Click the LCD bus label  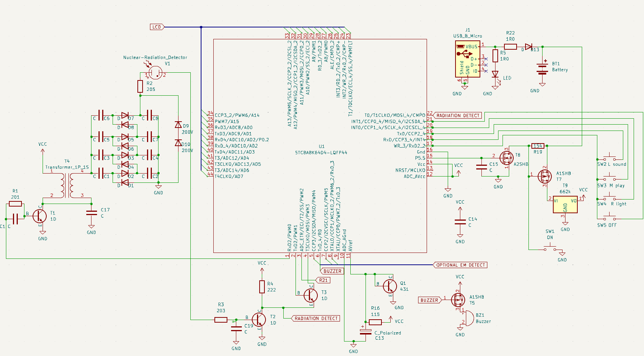[x=157, y=27]
